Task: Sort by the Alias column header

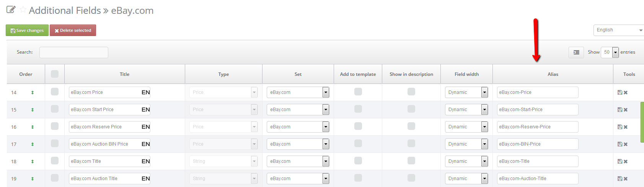Action: [553, 74]
